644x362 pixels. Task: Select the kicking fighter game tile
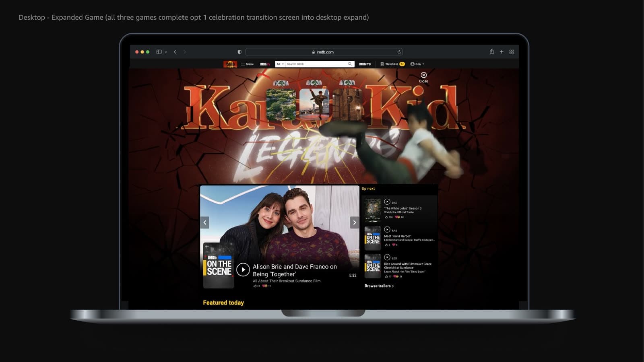(x=314, y=105)
